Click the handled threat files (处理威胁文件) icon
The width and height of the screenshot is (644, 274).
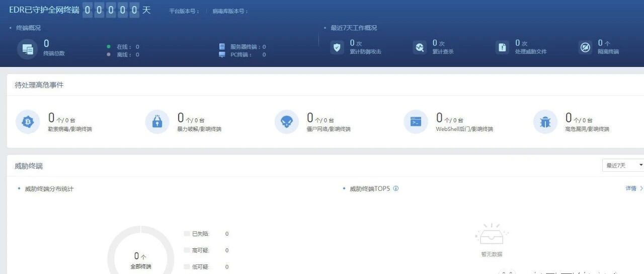pyautogui.click(x=502, y=47)
